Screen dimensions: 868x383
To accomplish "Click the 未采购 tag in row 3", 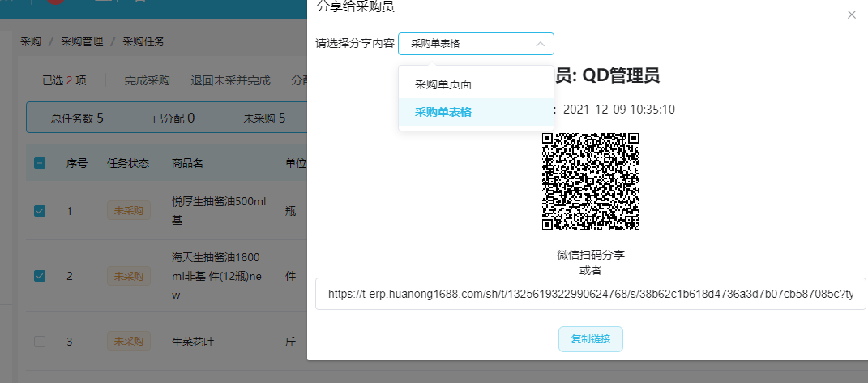I will click(128, 342).
